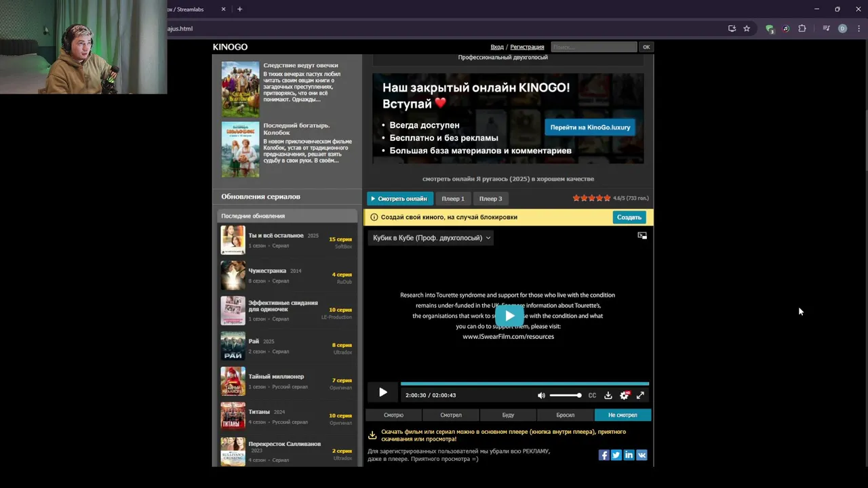Adjust the volume slider in the player
The width and height of the screenshot is (868, 488).
point(565,395)
